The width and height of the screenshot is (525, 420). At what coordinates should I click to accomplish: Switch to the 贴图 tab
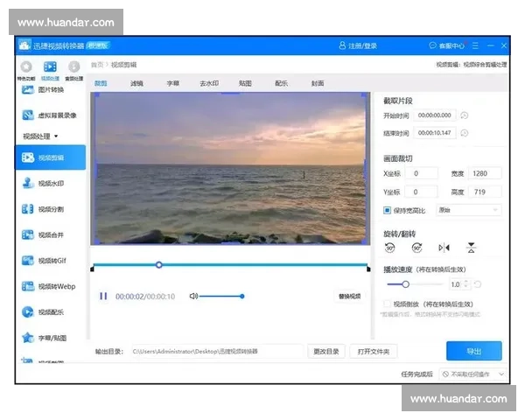[245, 83]
